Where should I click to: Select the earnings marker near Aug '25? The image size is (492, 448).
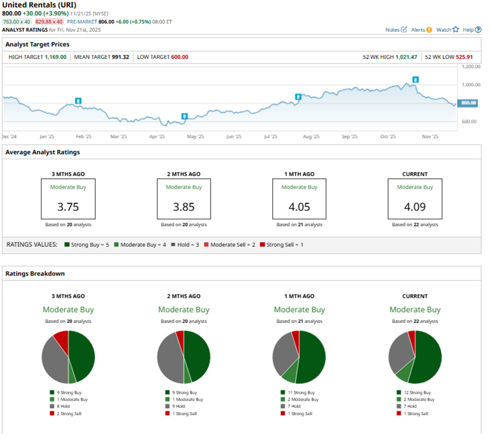[298, 97]
